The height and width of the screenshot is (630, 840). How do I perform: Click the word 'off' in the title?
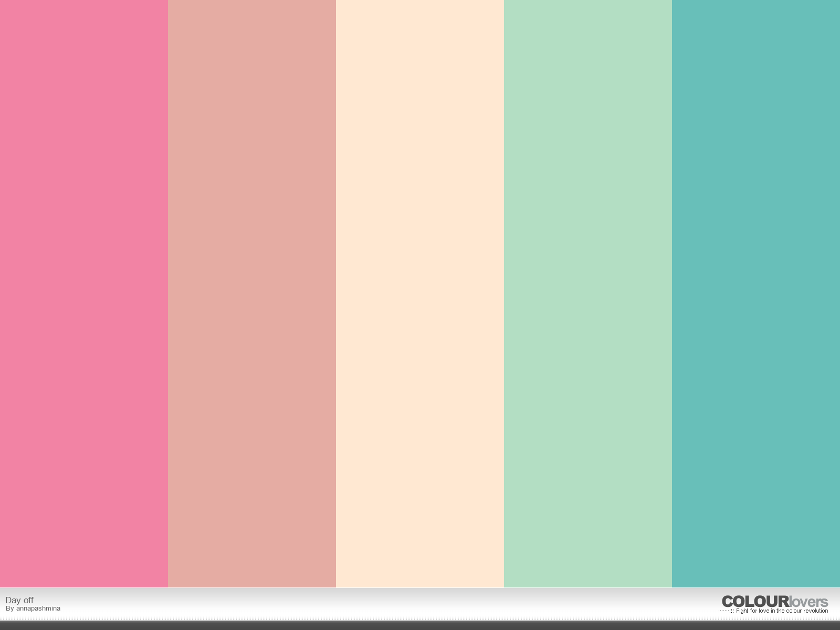coord(28,600)
